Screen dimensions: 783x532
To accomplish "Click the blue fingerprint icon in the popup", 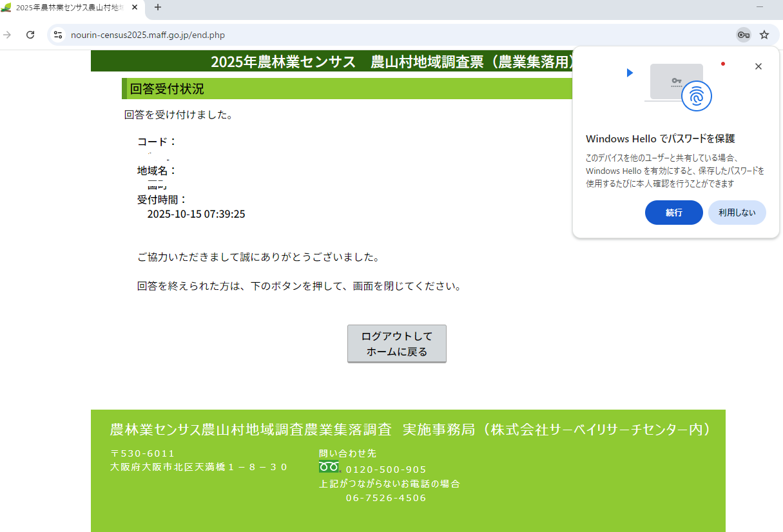I will tap(697, 96).
